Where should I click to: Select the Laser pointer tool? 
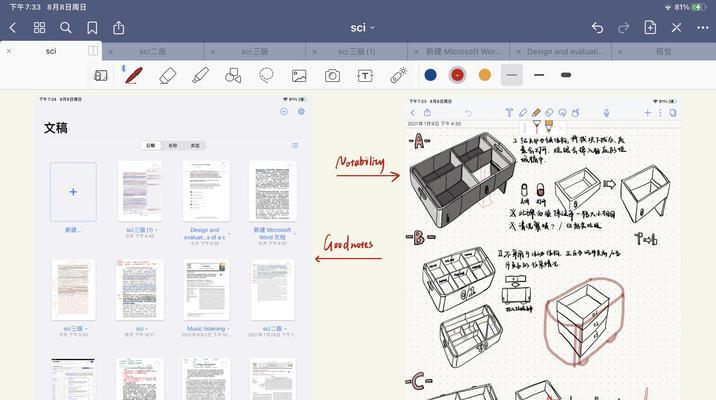tap(398, 75)
